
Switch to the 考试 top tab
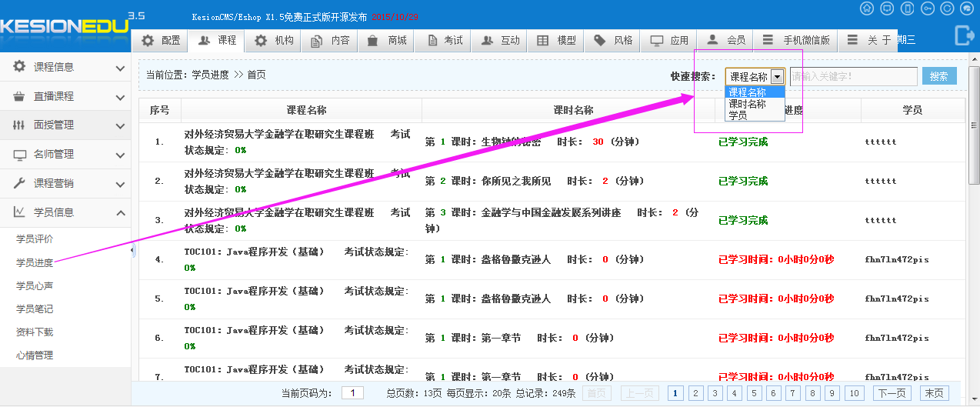click(445, 41)
